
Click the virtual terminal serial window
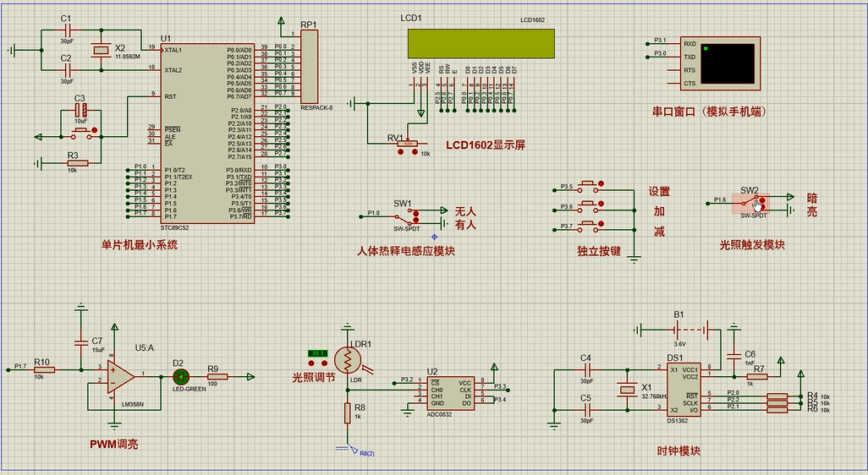[728, 64]
